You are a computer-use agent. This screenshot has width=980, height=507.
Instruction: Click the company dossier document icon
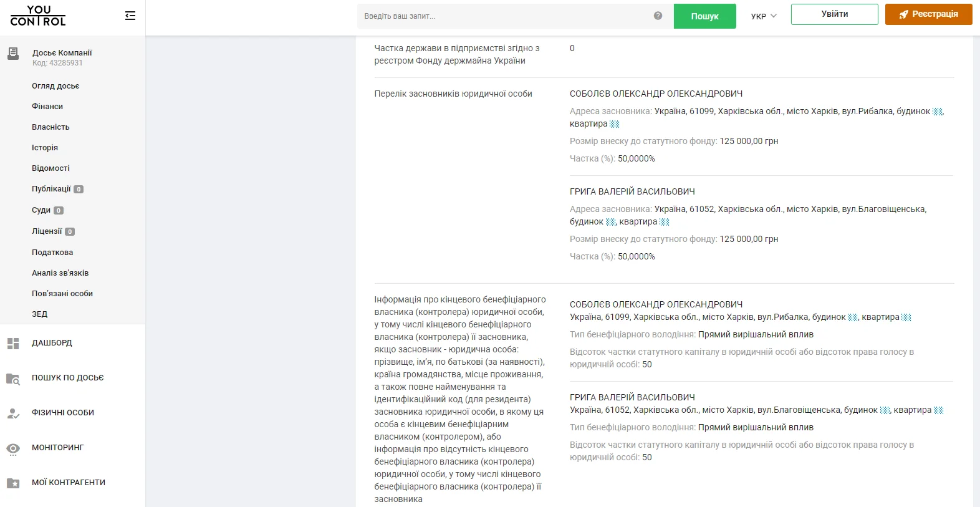point(13,54)
